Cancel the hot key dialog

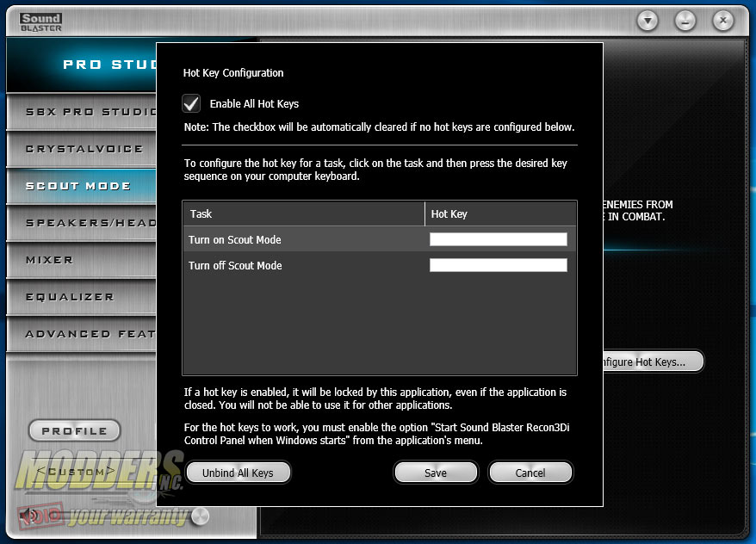tap(530, 473)
